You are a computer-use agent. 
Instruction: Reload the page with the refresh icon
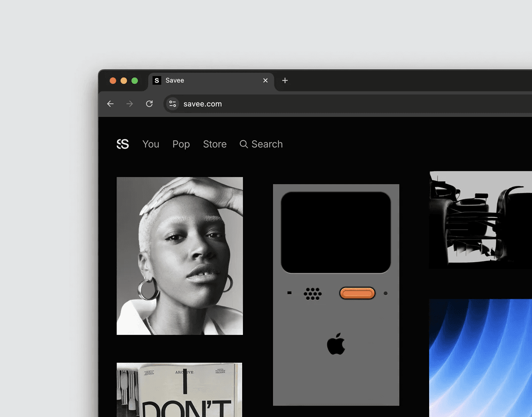pyautogui.click(x=149, y=104)
